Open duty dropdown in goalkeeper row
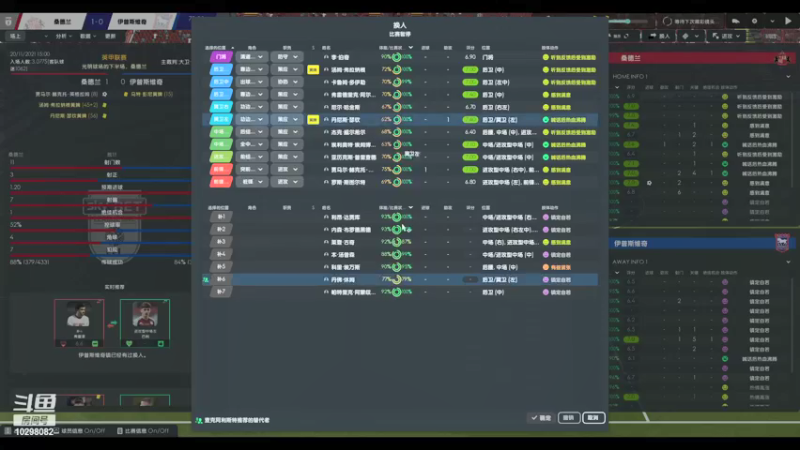This screenshot has height=450, width=800. [x=287, y=57]
